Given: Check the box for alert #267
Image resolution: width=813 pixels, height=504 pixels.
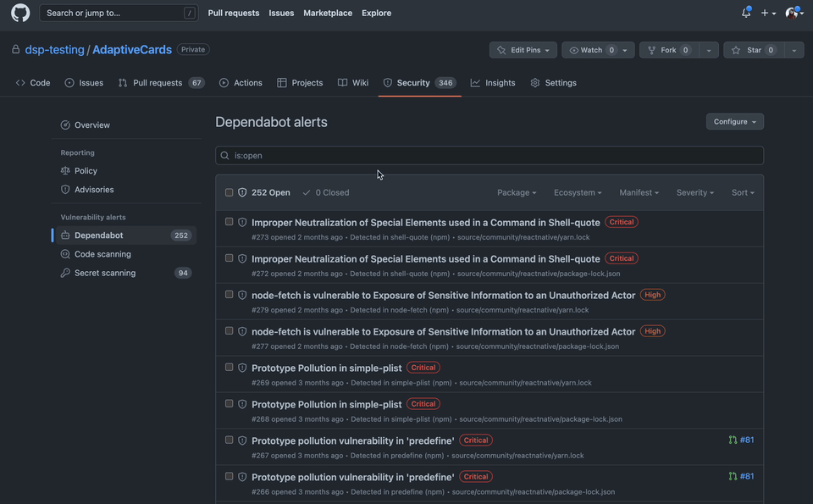Looking at the screenshot, I should (x=229, y=439).
